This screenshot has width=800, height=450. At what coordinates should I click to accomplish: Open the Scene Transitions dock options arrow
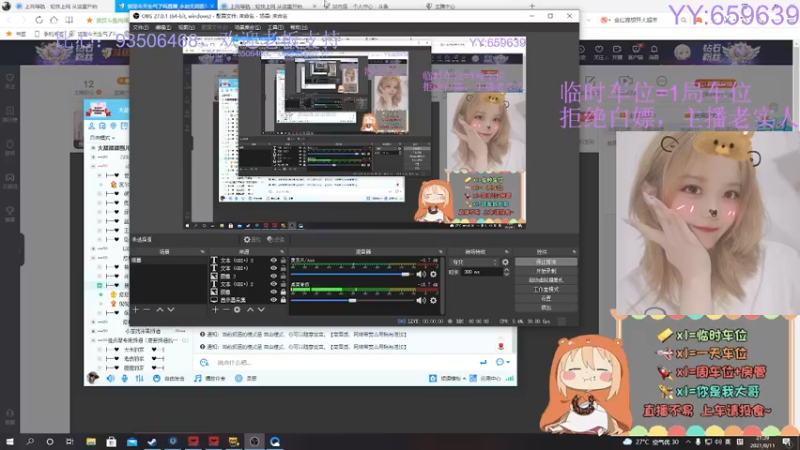coord(507,252)
